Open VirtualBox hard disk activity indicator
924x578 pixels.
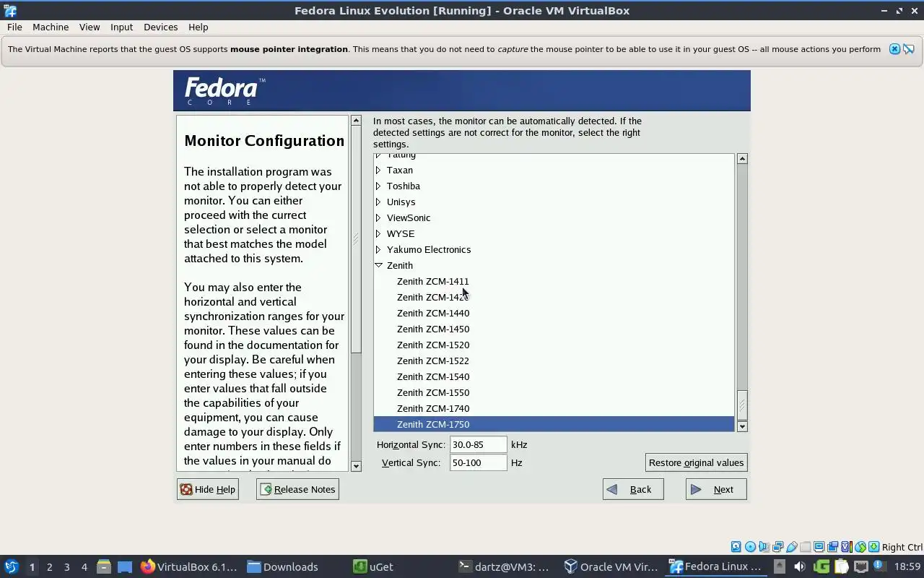[736, 547]
